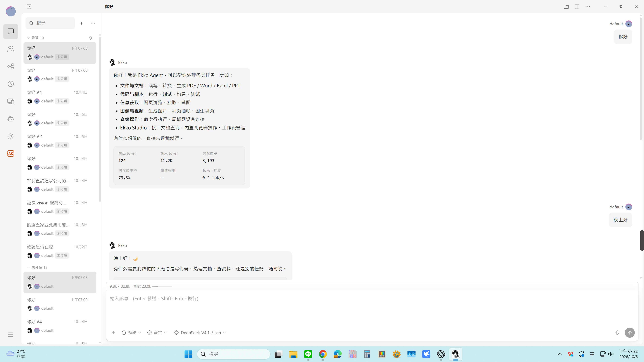Open the robot agent sidebar icon
The height and width of the screenshot is (362, 644).
(11, 119)
